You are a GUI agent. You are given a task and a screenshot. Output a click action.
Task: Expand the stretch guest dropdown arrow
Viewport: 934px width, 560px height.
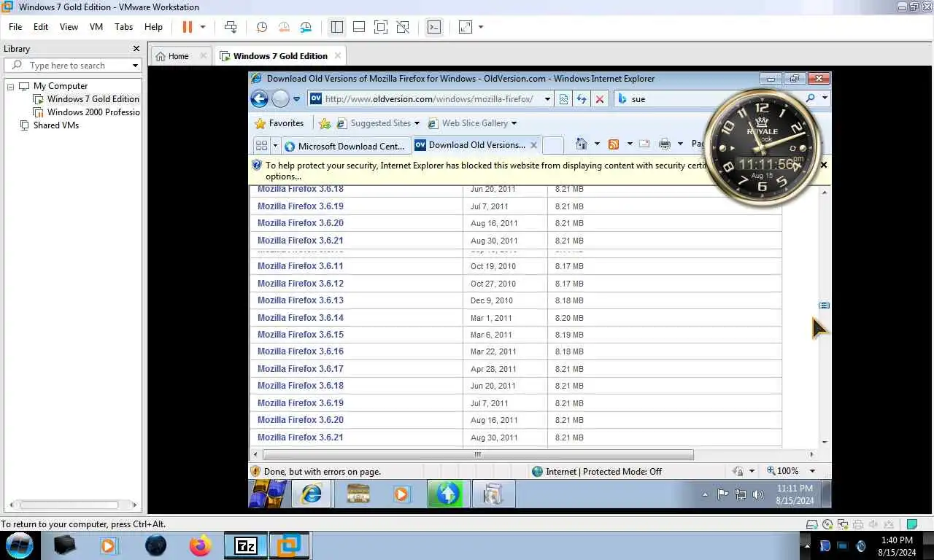[481, 27]
